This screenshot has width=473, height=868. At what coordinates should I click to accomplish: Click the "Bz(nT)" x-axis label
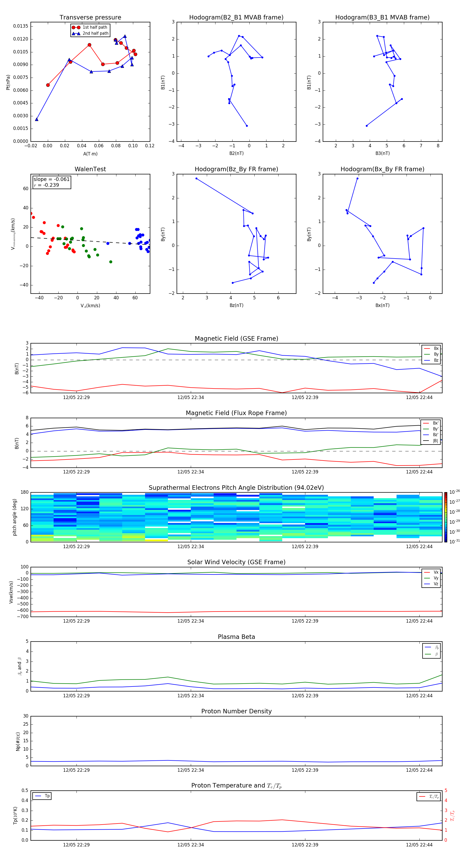[x=236, y=305]
